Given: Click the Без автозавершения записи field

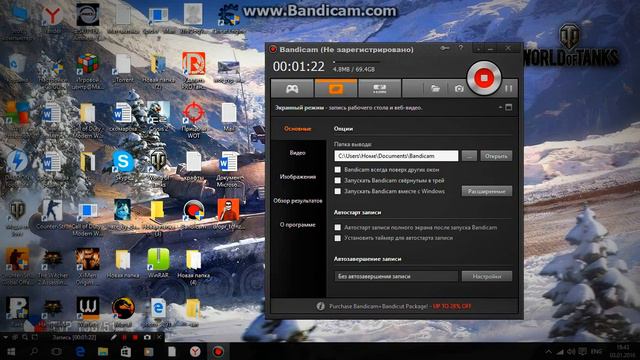Looking at the screenshot, I should [396, 276].
